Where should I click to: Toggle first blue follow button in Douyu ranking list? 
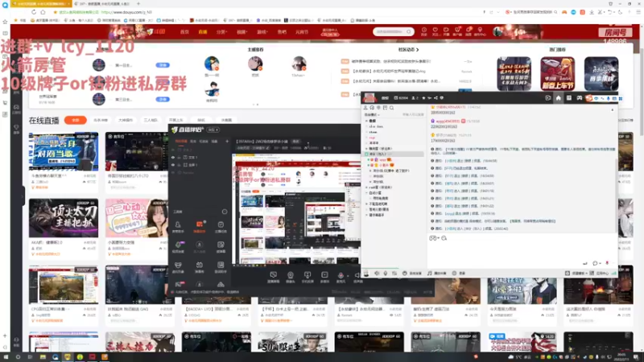coord(163,65)
